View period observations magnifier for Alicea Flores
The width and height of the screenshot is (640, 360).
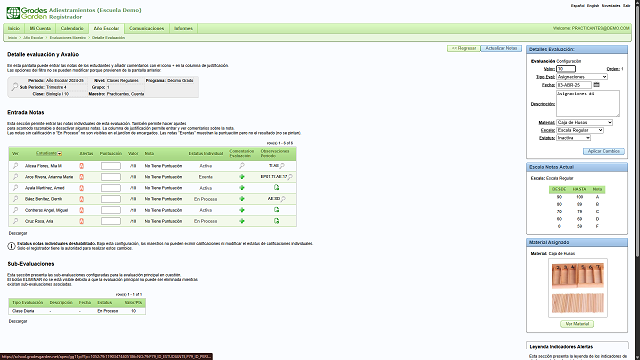[x=282, y=166]
